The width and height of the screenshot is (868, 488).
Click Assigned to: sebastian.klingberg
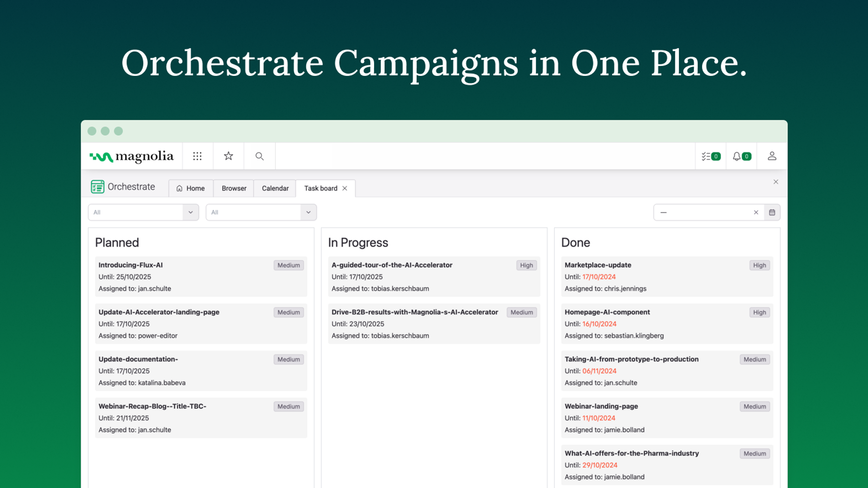pos(614,336)
